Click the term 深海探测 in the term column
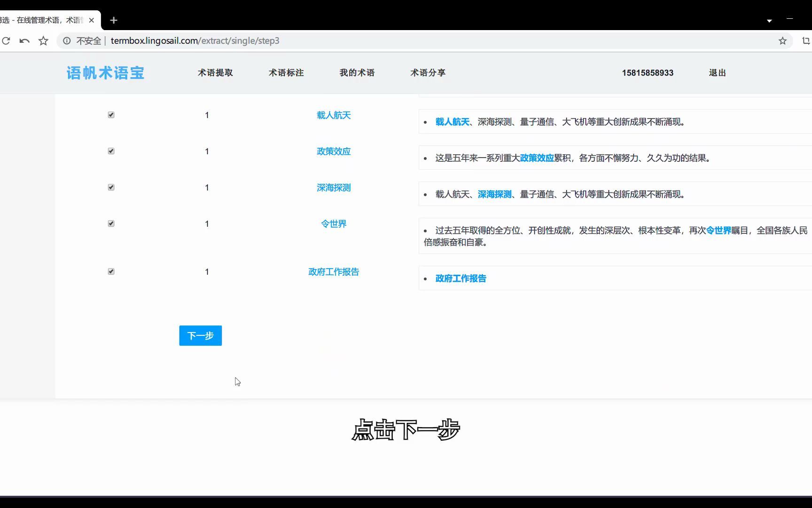Screen dimensions: 812x508 tap(334, 188)
